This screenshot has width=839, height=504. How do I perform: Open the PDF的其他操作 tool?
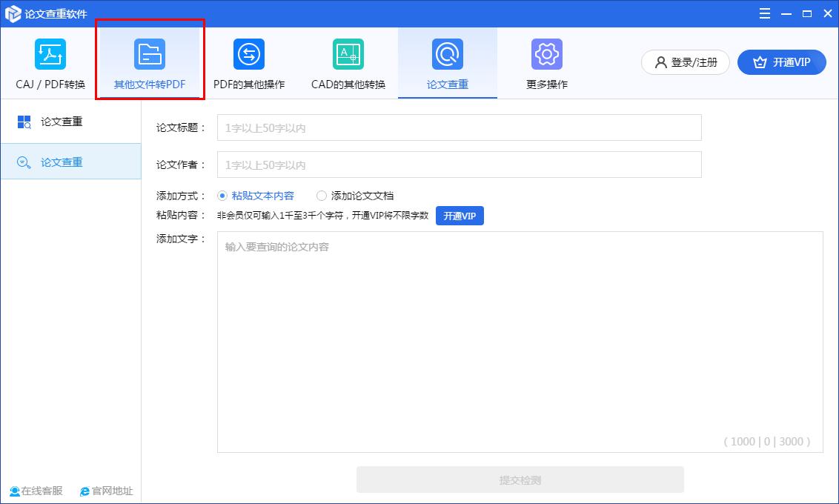[x=248, y=63]
